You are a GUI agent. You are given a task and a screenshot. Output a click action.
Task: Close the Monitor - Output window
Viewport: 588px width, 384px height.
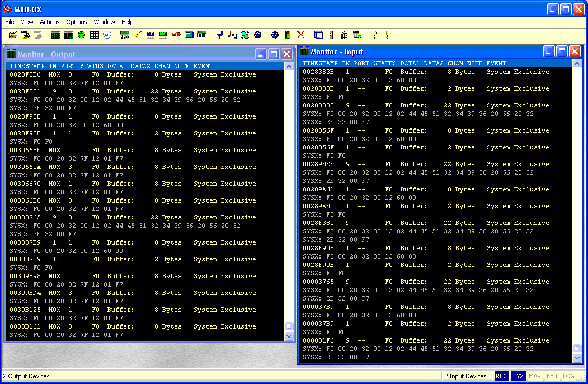(287, 54)
